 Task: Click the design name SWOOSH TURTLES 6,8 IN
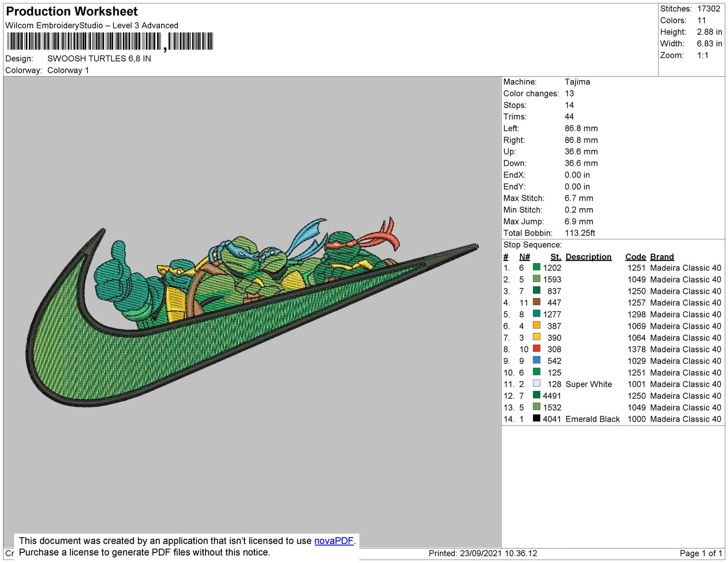click(x=99, y=58)
